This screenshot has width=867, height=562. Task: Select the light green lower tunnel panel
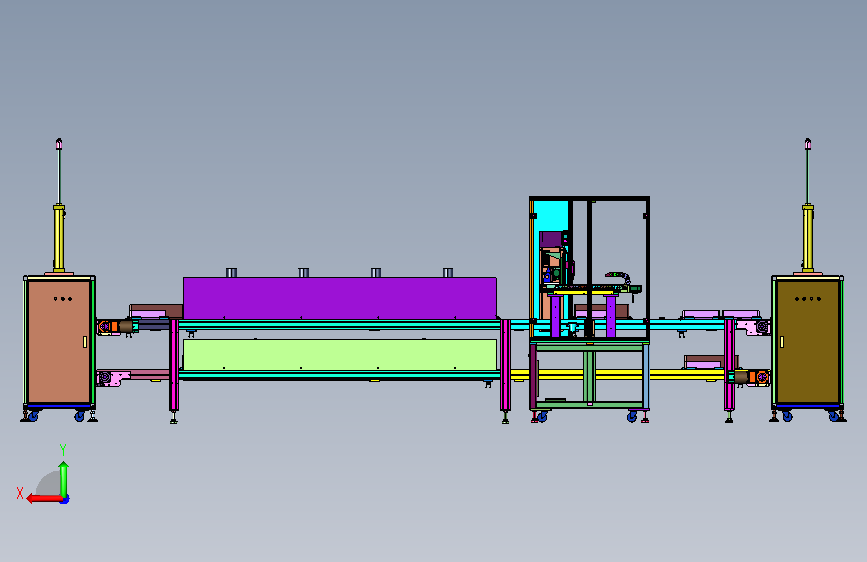click(340, 355)
